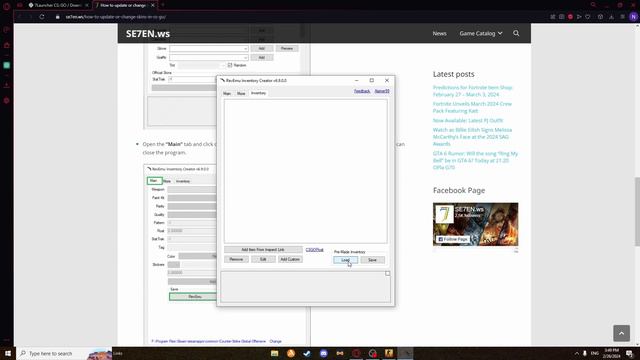
Task: Click the red browser toolbar extension icon
Action: click(570, 17)
